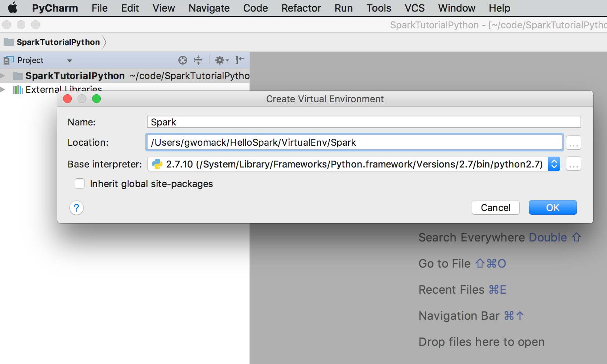Open the Base interpreter combo box
The width and height of the screenshot is (607, 364).
(x=354, y=164)
